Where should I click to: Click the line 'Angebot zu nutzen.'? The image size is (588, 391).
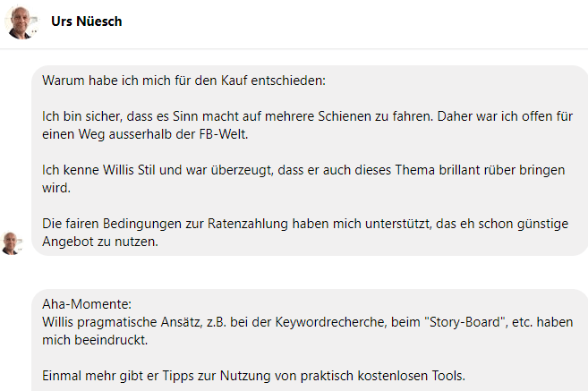click(x=100, y=242)
